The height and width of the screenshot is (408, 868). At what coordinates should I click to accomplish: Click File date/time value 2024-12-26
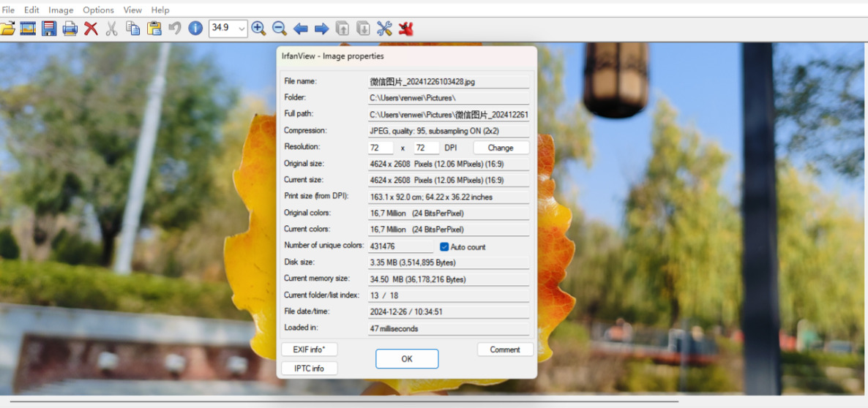coord(449,311)
